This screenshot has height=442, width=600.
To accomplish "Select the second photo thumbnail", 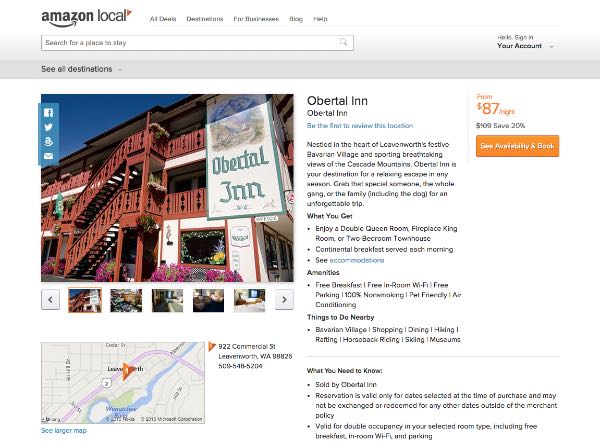I will [x=125, y=298].
